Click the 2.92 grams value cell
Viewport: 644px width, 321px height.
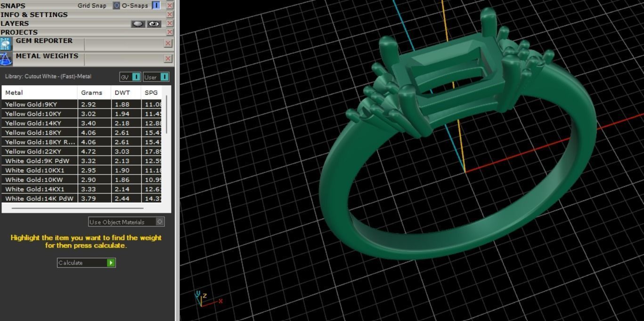pos(94,104)
